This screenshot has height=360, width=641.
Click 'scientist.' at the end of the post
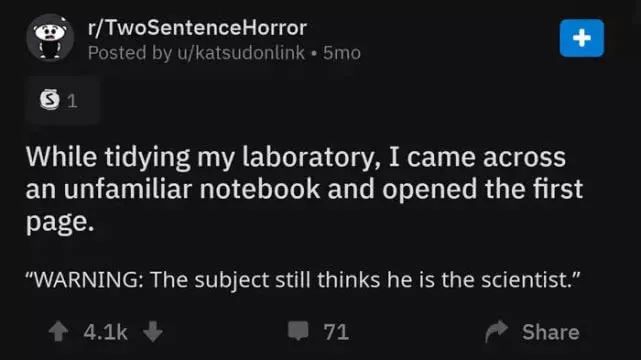click(x=530, y=280)
